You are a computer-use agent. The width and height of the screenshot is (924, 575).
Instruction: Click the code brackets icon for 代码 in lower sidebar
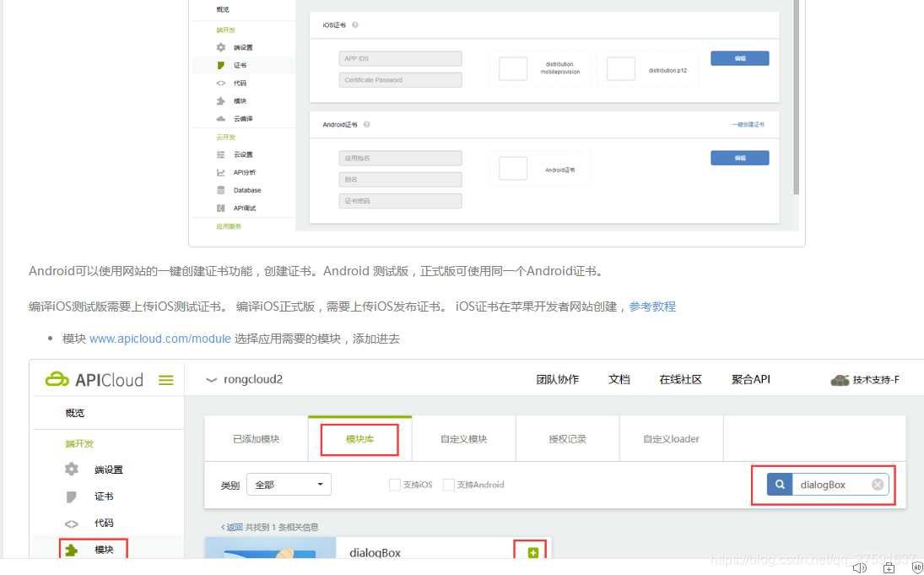[71, 523]
